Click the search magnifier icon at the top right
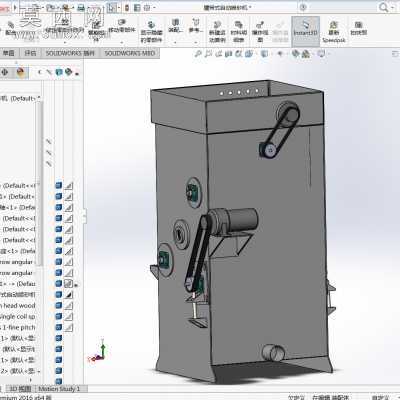Image resolution: width=400 pixels, height=400 pixels. (384, 7)
